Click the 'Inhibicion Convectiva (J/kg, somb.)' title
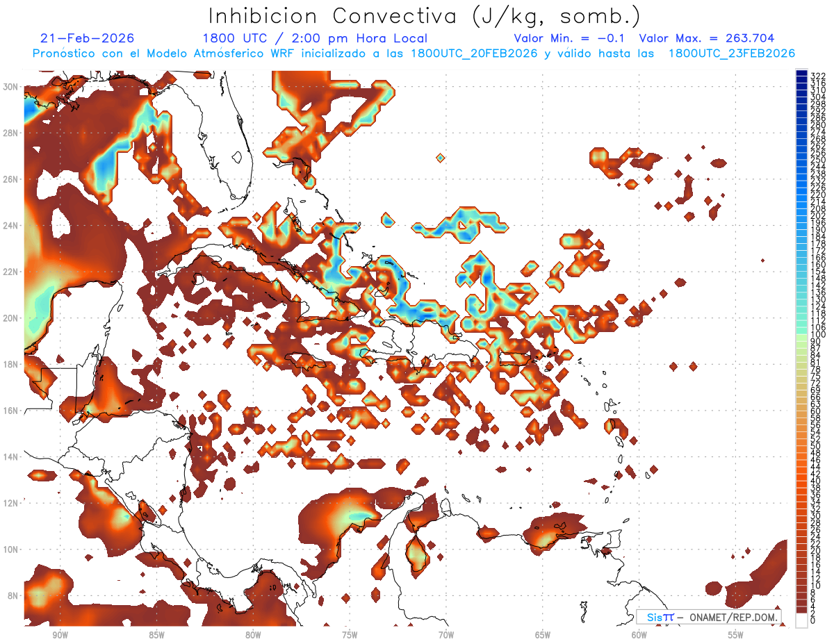Screen dimensions: 834x644 [424, 17]
